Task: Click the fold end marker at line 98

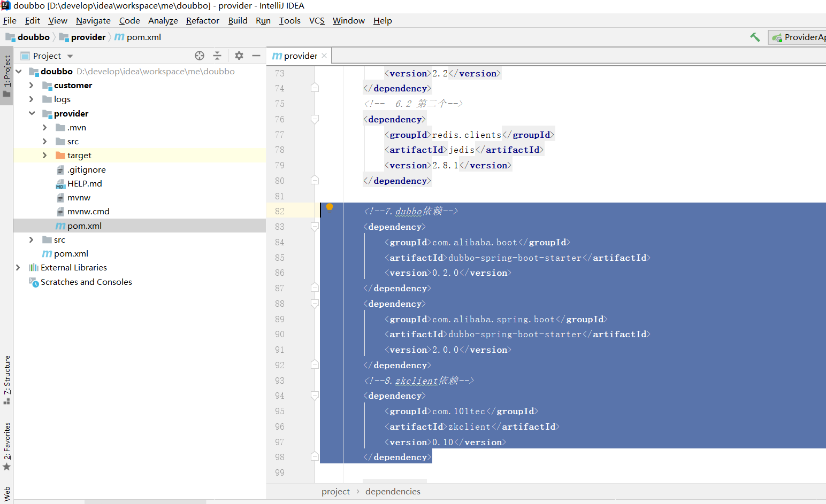Action: coord(315,456)
